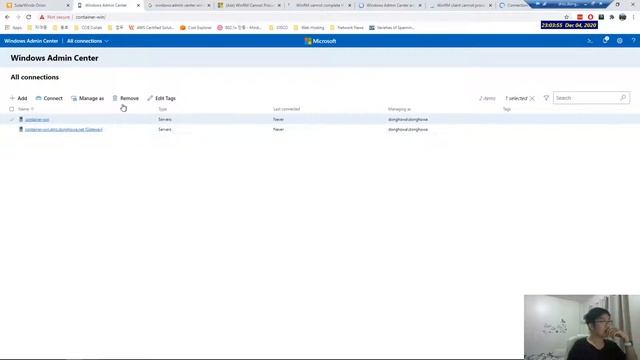Click the browser back arrow

pyautogui.click(x=7, y=17)
